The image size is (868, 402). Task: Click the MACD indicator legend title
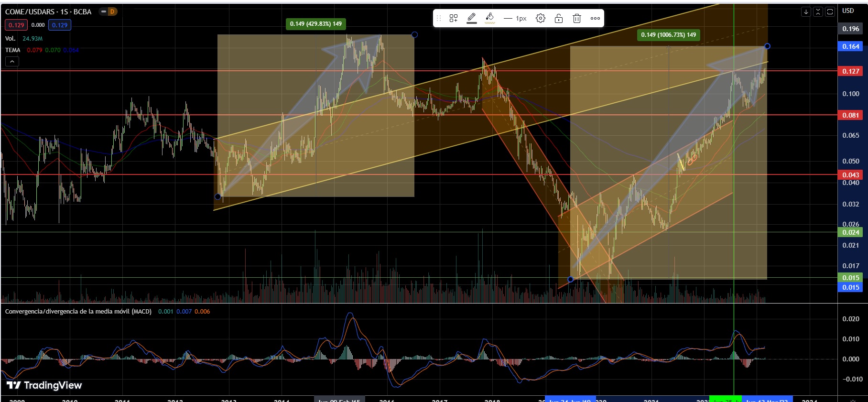[x=78, y=311]
